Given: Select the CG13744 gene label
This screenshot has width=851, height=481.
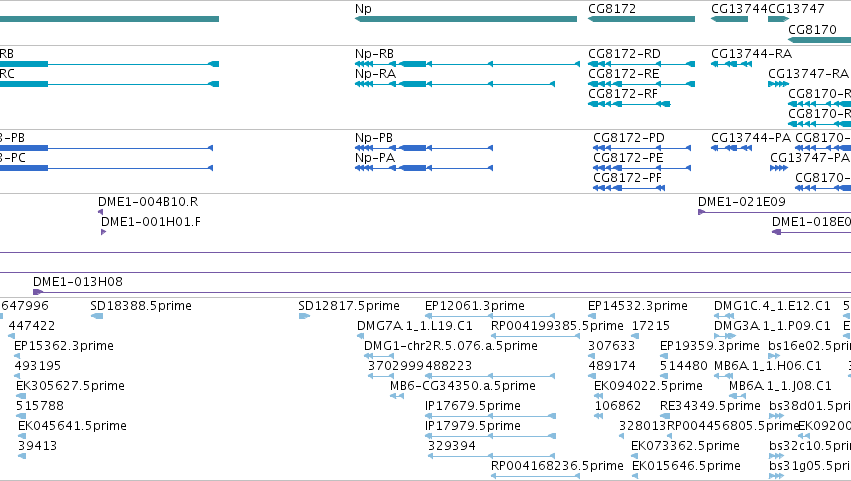Looking at the screenshot, I should coord(739,9).
